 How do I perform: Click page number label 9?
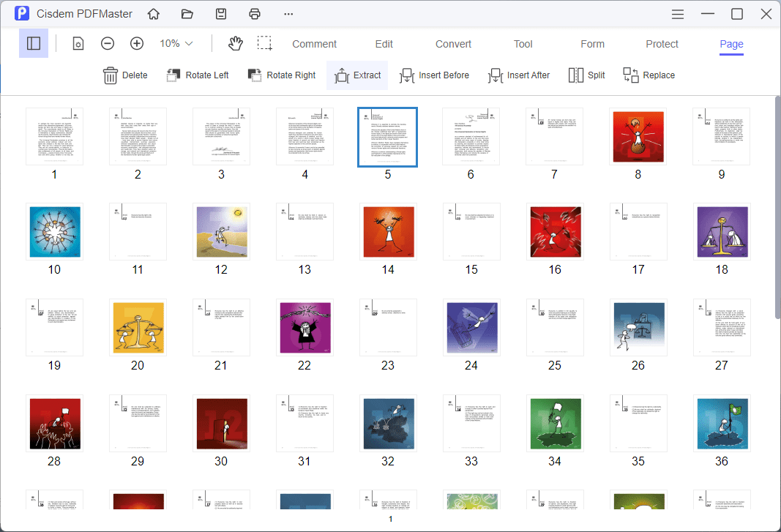point(722,175)
